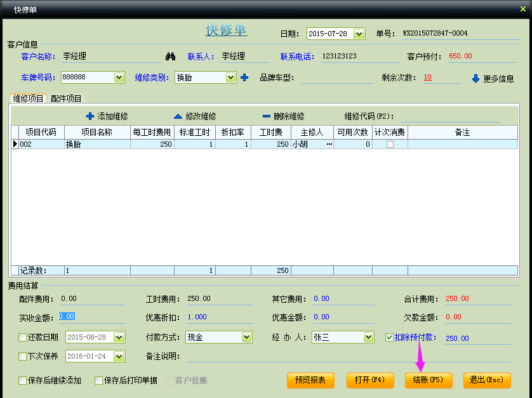The width and height of the screenshot is (532, 398).
Task: Open the 日期 date dropdown
Action: point(359,34)
